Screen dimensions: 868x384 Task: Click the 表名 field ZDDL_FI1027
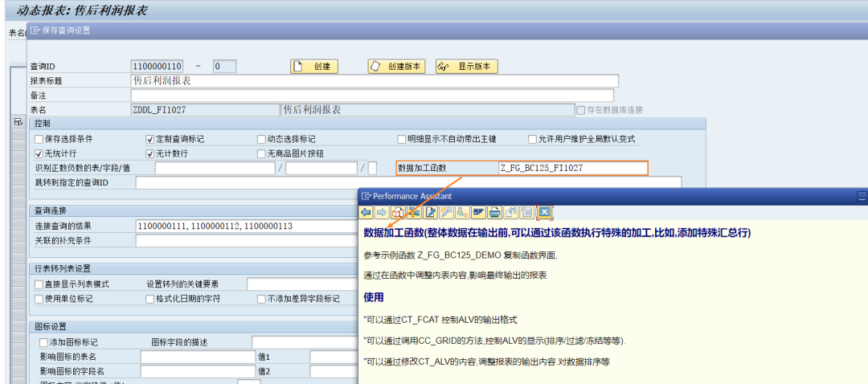(x=205, y=109)
